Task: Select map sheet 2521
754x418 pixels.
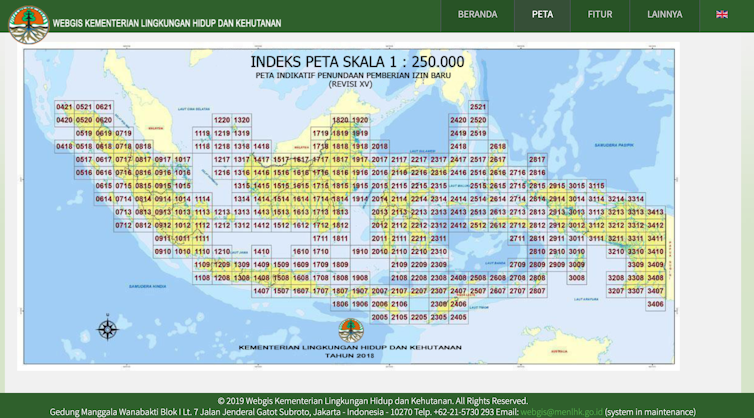Action: coord(478,107)
